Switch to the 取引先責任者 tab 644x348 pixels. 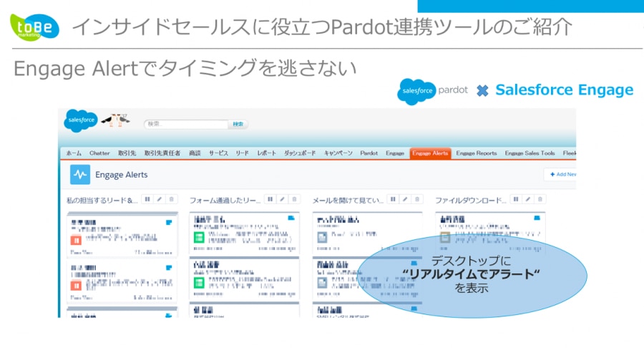point(162,153)
